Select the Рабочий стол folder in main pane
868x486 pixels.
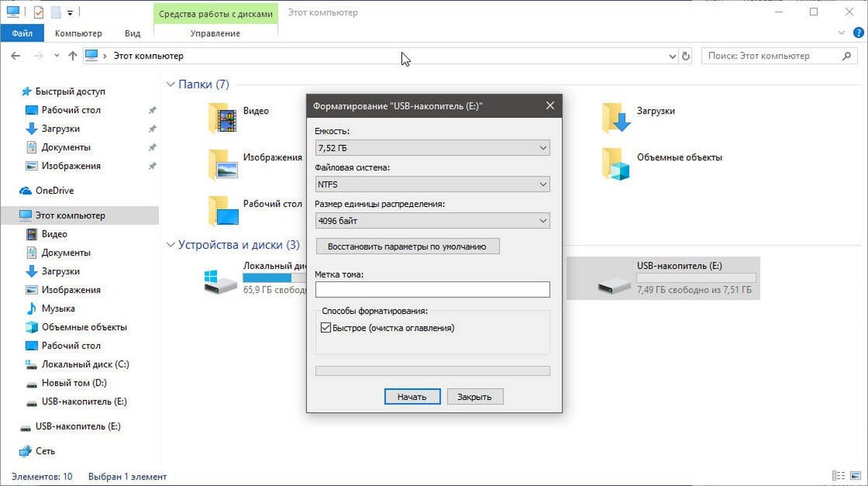[255, 210]
